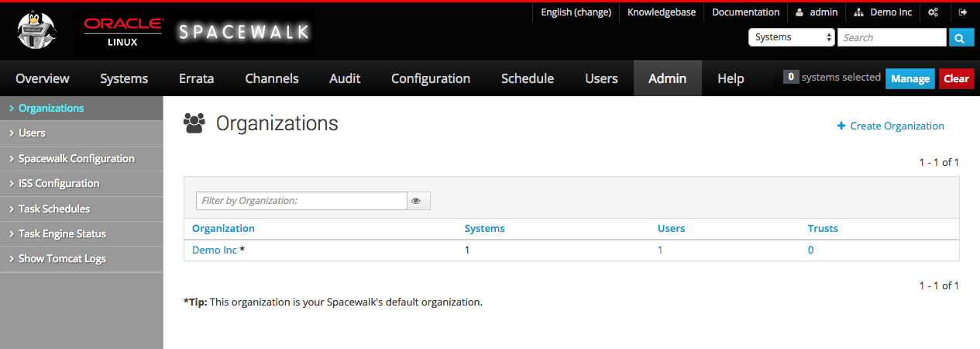The image size is (980, 349).
Task: Click the Organizations page heading icon
Action: click(194, 123)
